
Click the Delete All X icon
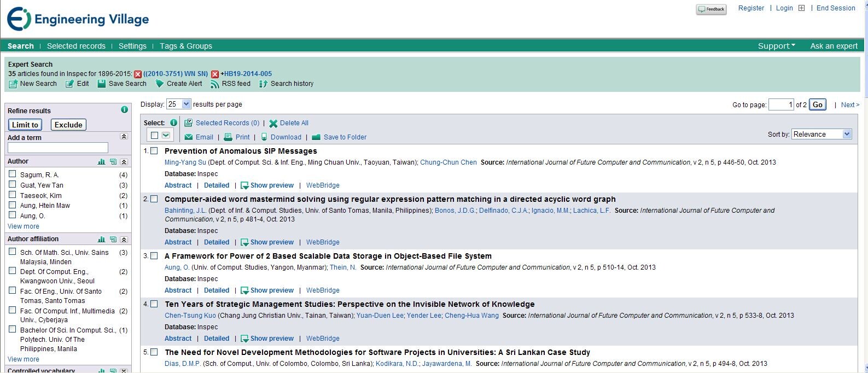(x=273, y=124)
